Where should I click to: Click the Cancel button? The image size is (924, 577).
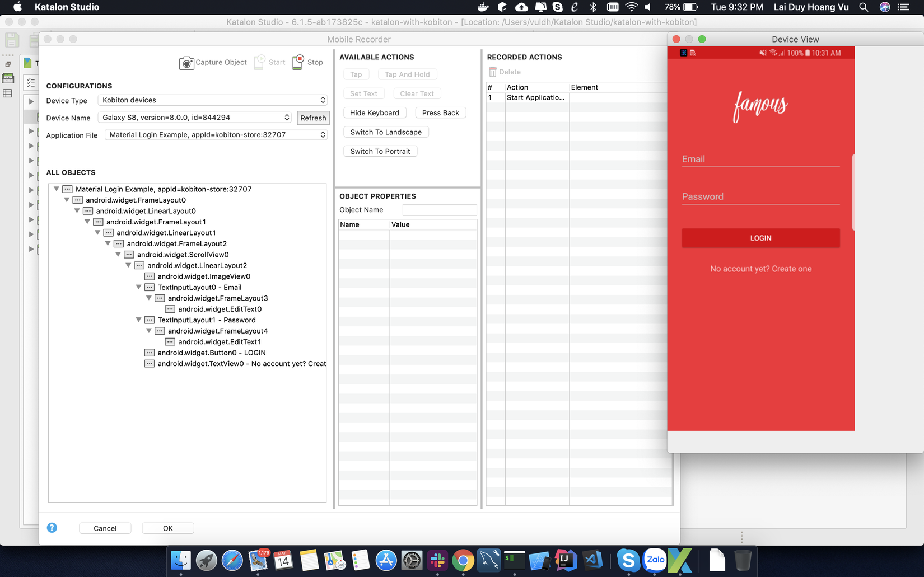[x=105, y=528]
